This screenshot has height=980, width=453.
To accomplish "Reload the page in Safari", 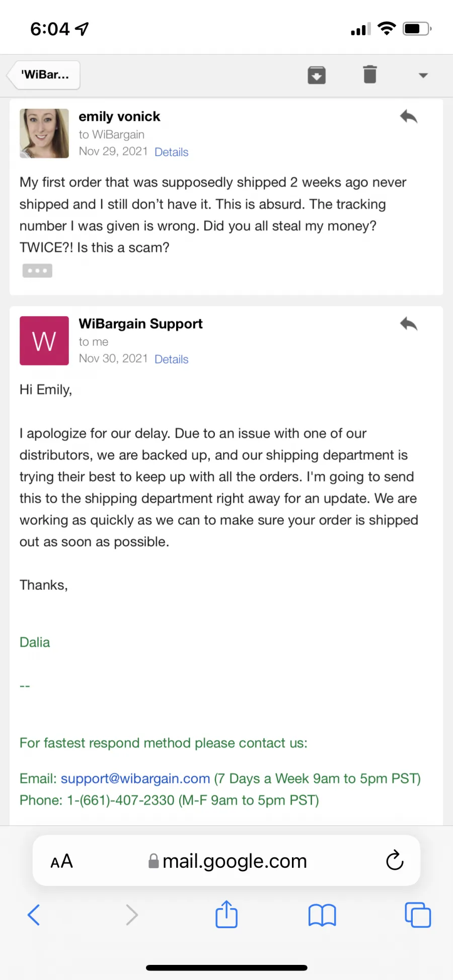I will pos(395,860).
